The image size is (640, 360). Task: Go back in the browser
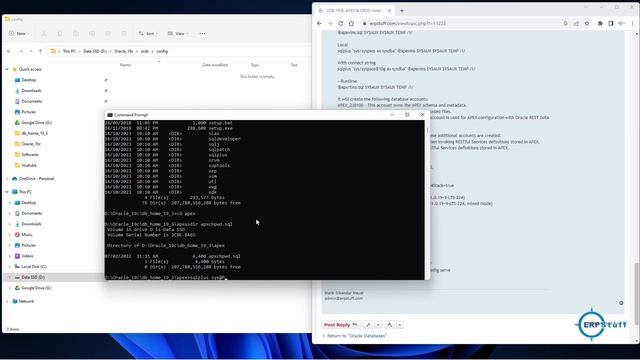pos(319,24)
